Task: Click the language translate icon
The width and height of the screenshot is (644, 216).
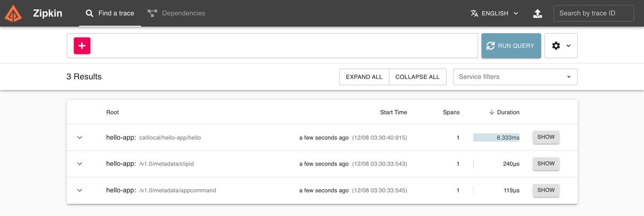Action: [x=474, y=13]
